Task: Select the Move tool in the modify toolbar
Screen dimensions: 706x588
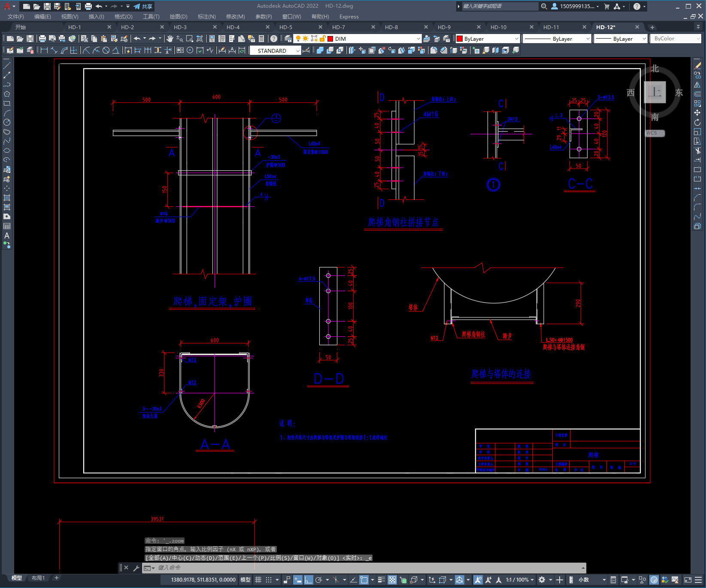Action: (x=697, y=113)
